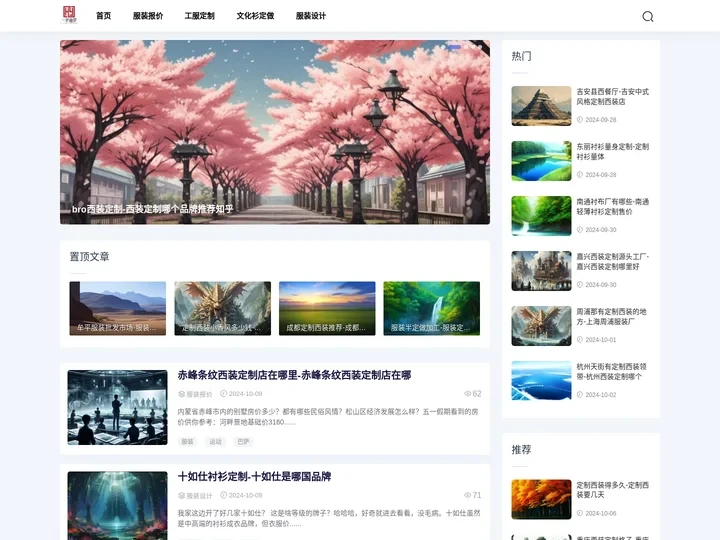Open pinned card 成都定制西装推荐
The width and height of the screenshot is (720, 540).
coord(327,308)
